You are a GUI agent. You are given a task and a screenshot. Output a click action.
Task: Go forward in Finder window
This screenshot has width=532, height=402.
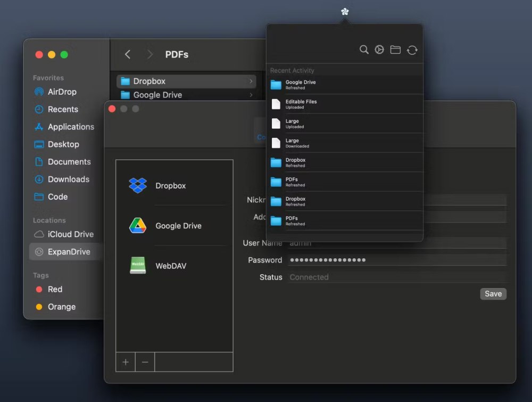149,54
